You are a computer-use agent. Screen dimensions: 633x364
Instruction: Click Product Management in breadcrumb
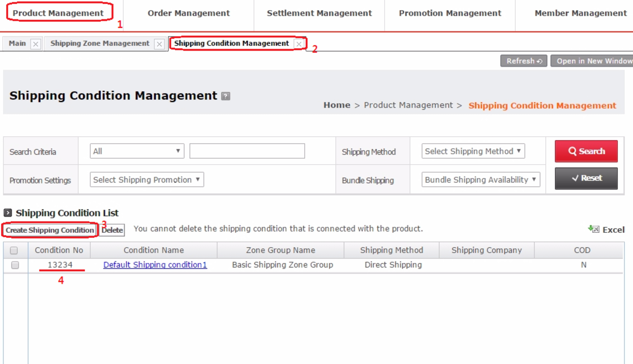tap(408, 105)
